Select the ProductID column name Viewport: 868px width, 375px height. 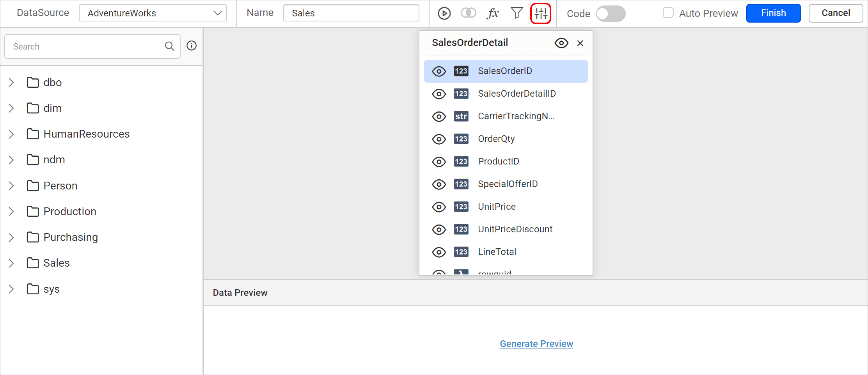(499, 161)
